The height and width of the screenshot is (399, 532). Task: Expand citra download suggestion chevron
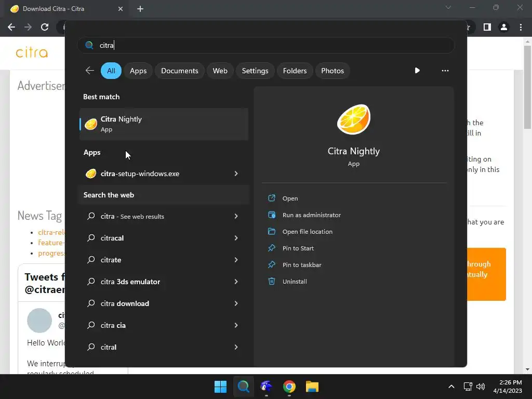point(236,303)
